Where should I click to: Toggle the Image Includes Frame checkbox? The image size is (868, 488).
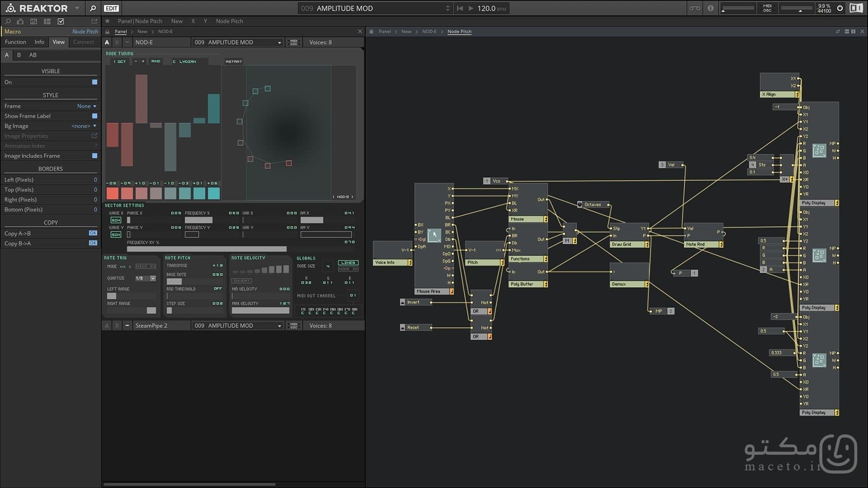coord(95,156)
